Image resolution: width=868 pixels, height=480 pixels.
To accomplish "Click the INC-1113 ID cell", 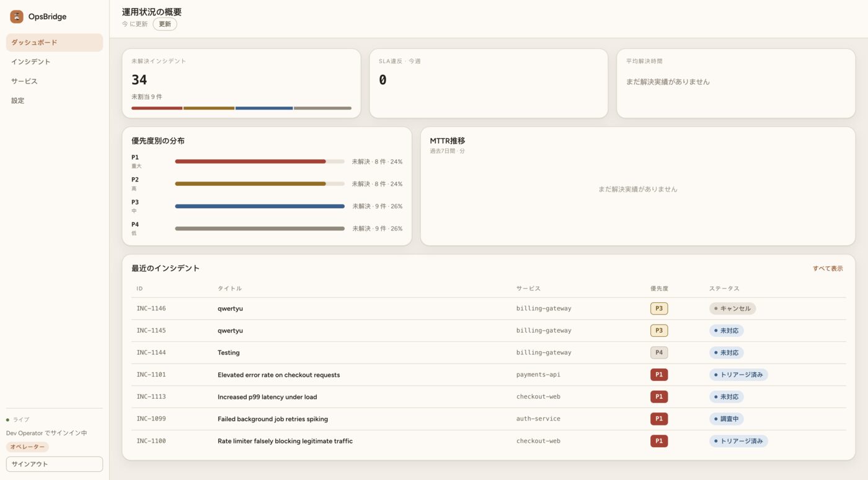I will 151,397.
